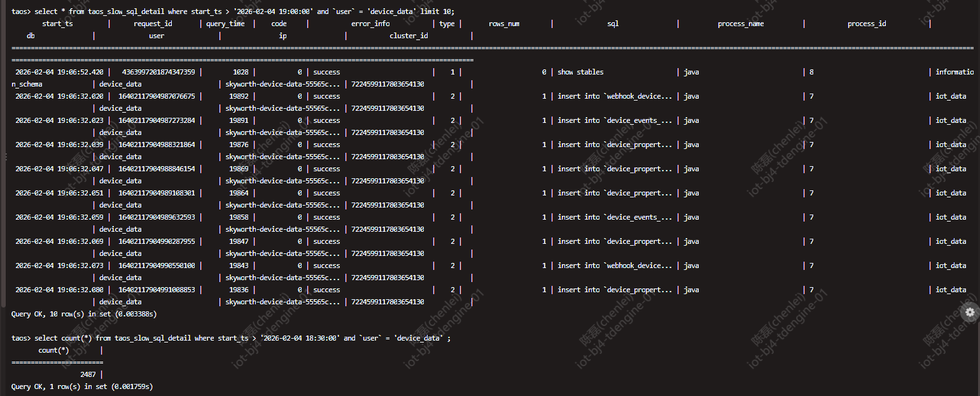Click request id 4363997201874347359

(x=158, y=72)
